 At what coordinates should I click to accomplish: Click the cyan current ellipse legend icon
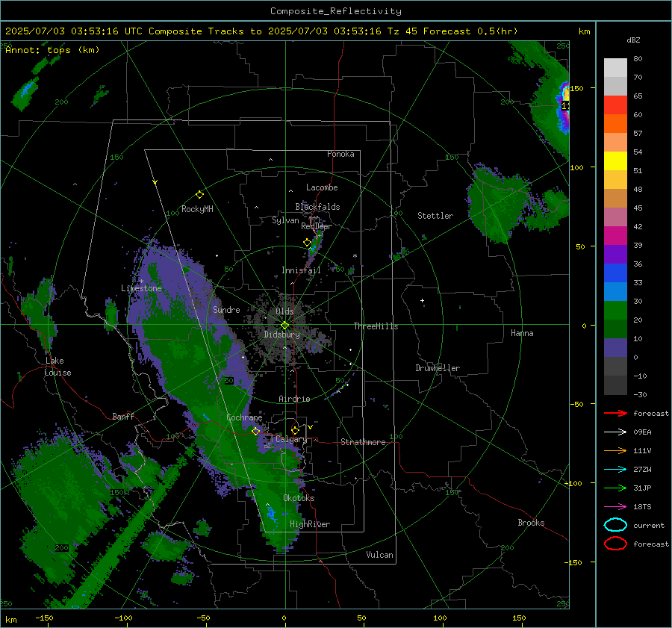(x=615, y=525)
